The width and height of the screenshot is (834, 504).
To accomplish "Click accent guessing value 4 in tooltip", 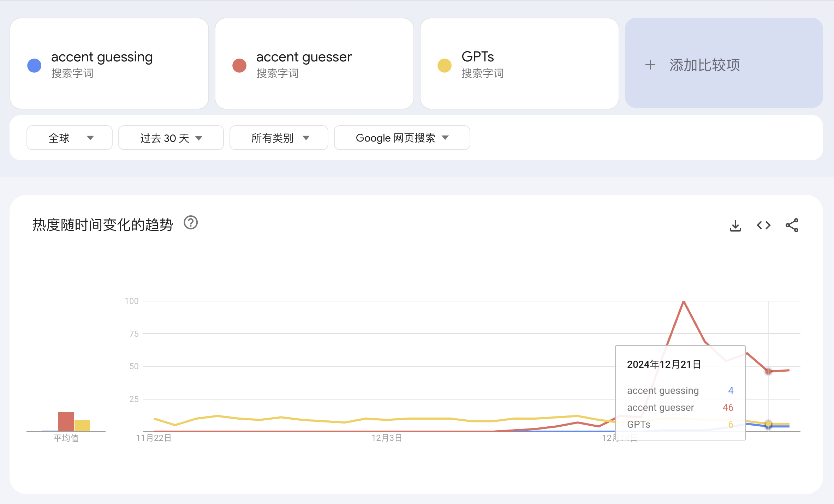I will point(731,390).
